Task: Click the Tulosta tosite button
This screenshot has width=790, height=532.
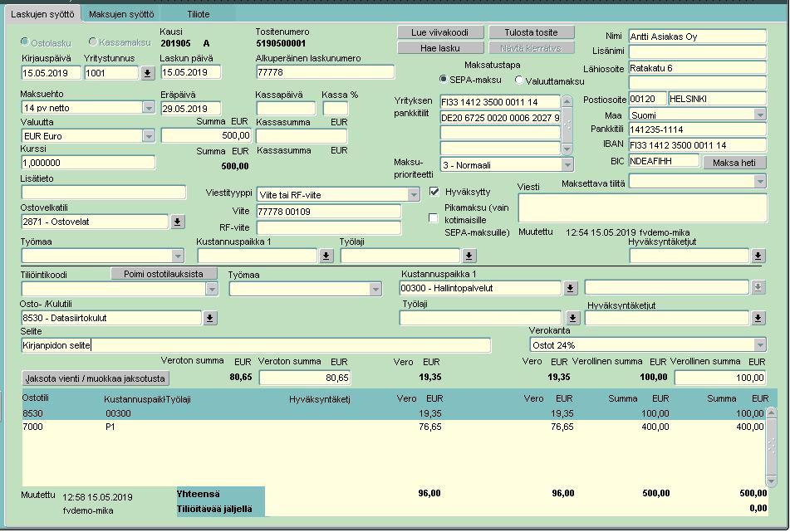Action: [x=531, y=32]
